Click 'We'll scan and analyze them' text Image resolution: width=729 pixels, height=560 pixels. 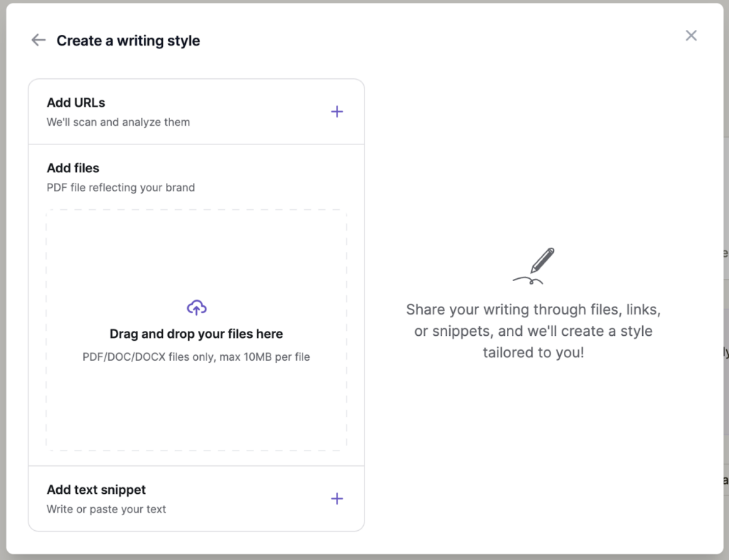118,122
